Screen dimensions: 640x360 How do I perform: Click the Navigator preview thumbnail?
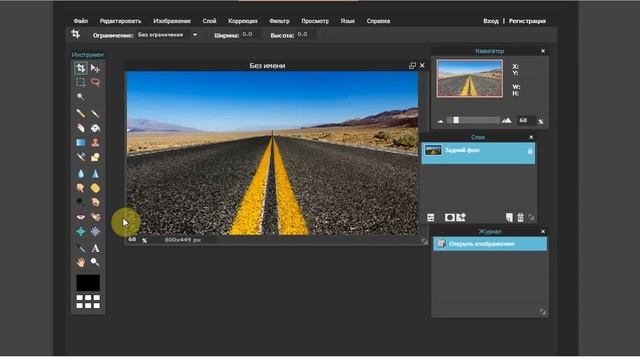click(470, 78)
